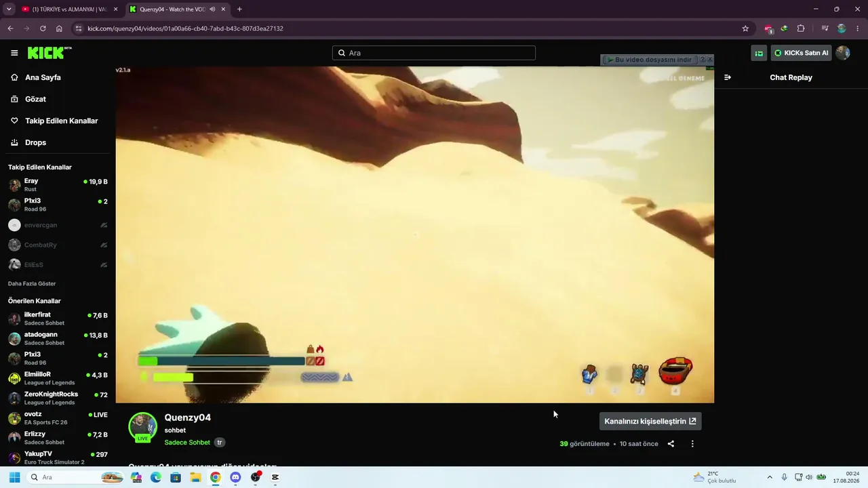This screenshot has height=488, width=868.
Task: Open the followed P1xi3 channel
Action: 58,205
